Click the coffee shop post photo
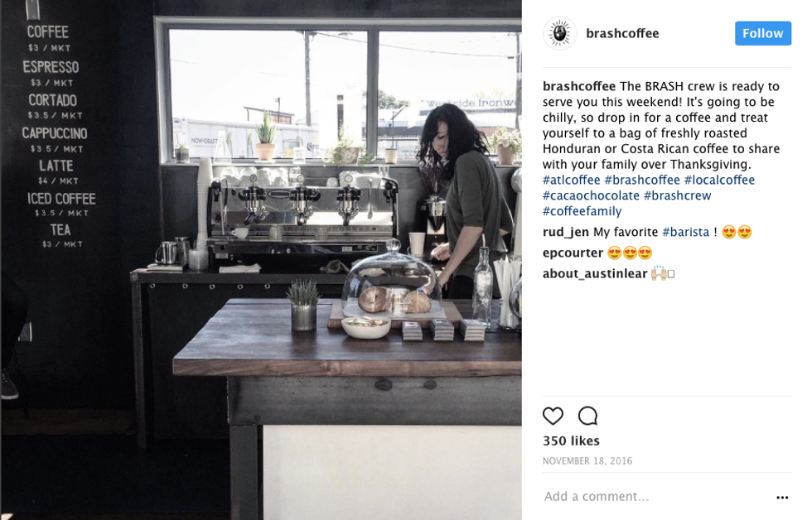Screen dimensions: 812x520 (x=261, y=260)
